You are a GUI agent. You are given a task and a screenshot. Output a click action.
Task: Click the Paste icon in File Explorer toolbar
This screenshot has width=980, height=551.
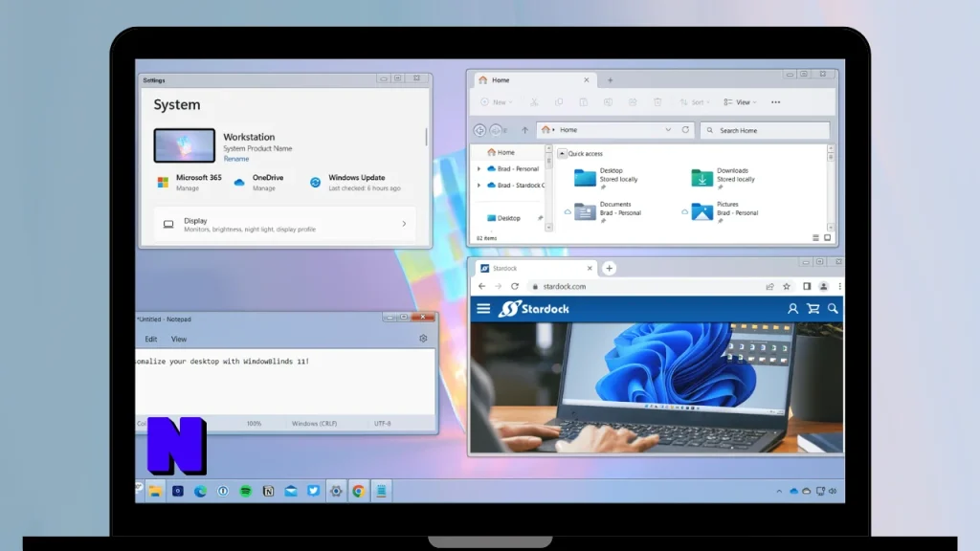(x=583, y=101)
